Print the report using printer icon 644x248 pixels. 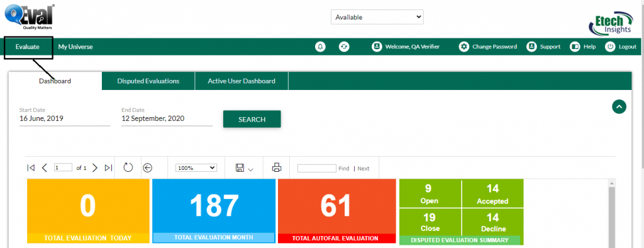point(277,167)
